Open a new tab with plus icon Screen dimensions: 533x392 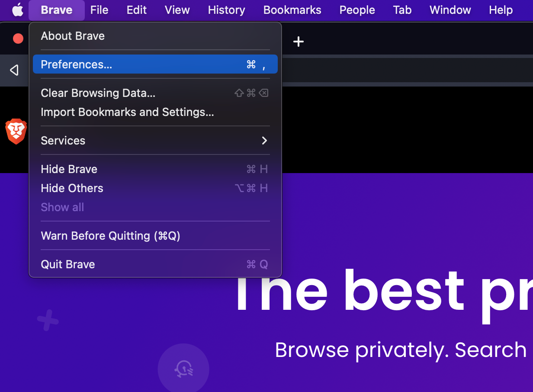click(x=299, y=42)
